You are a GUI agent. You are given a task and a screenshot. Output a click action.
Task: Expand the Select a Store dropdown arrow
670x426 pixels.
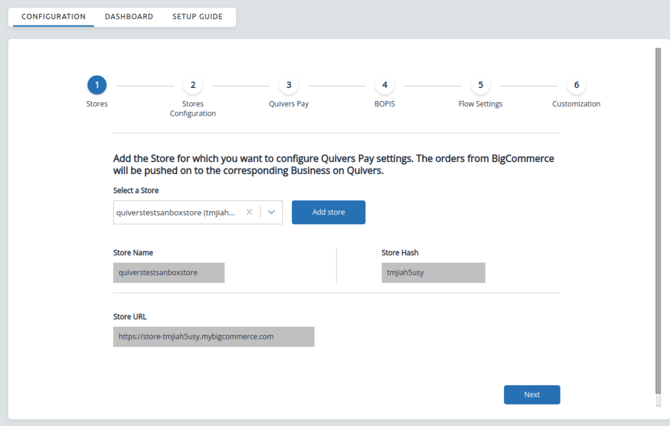[271, 212]
